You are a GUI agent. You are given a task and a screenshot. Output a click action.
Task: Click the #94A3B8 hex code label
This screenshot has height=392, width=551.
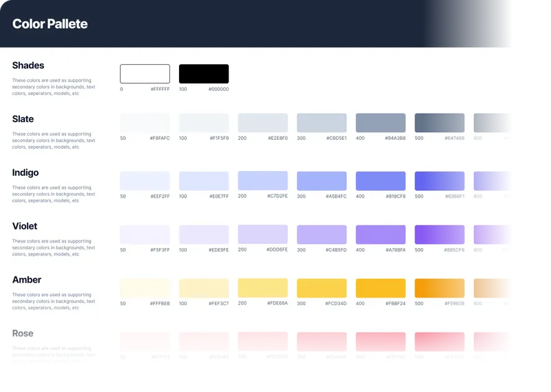[x=395, y=138]
